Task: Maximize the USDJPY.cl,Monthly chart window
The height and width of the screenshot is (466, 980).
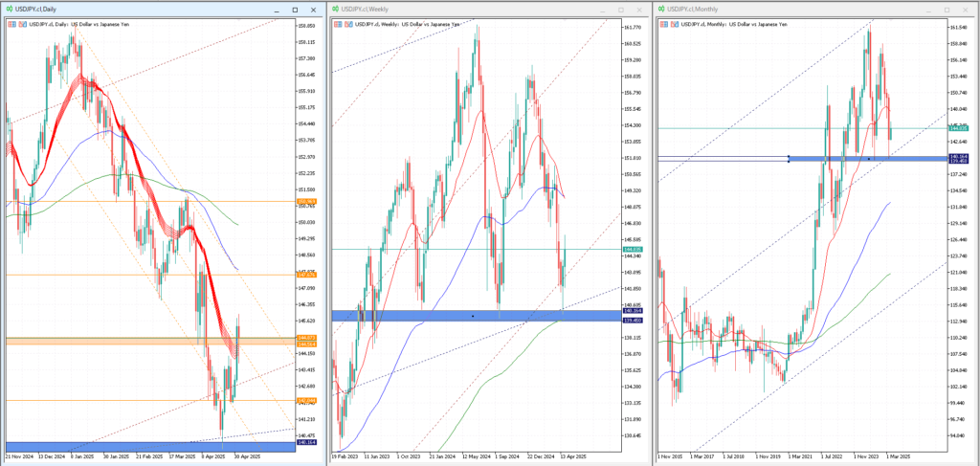Action: 947,10
